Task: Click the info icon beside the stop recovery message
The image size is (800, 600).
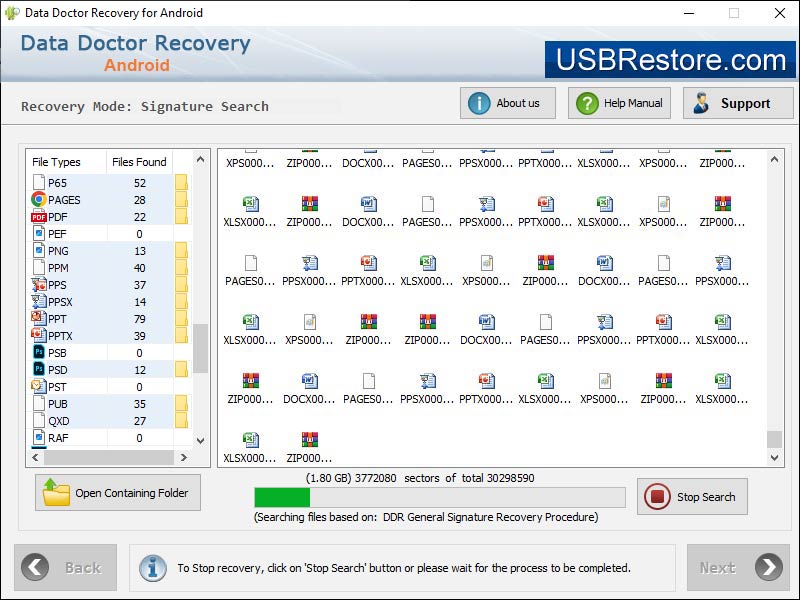Action: 153,567
